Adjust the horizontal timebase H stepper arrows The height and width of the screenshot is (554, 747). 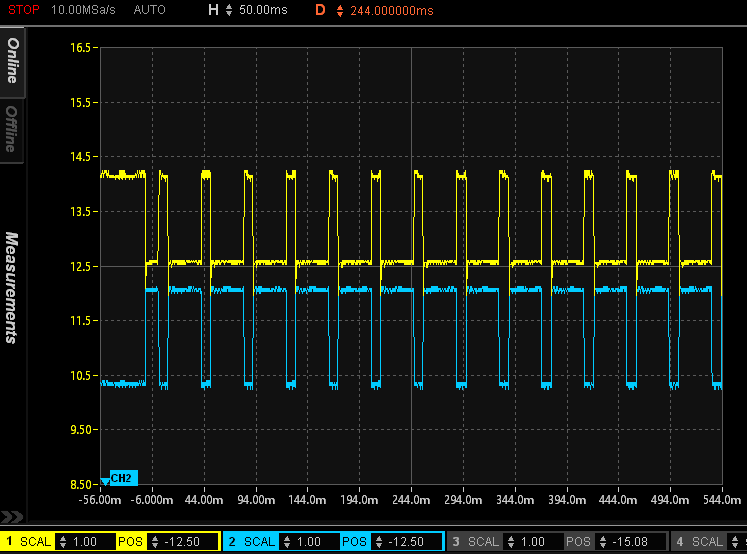click(x=229, y=10)
